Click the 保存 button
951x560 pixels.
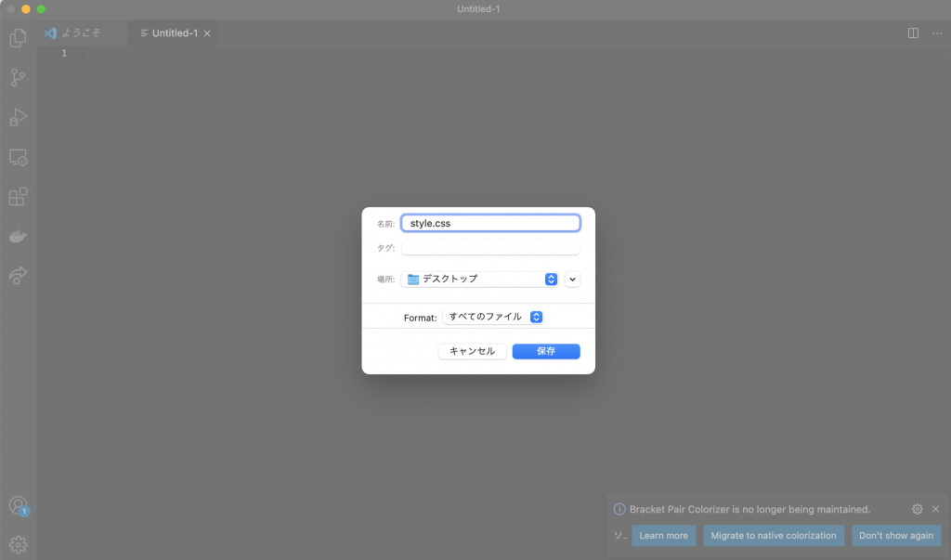click(546, 351)
